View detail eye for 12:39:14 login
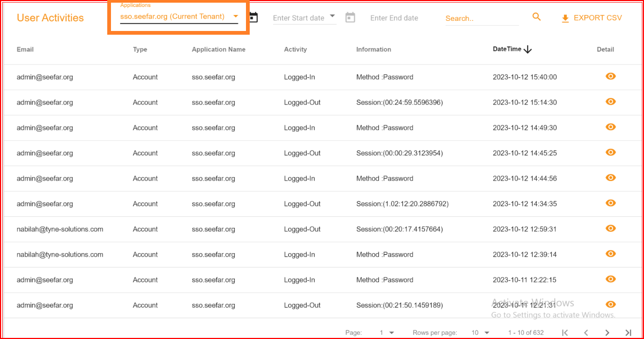644x339 pixels. point(611,254)
